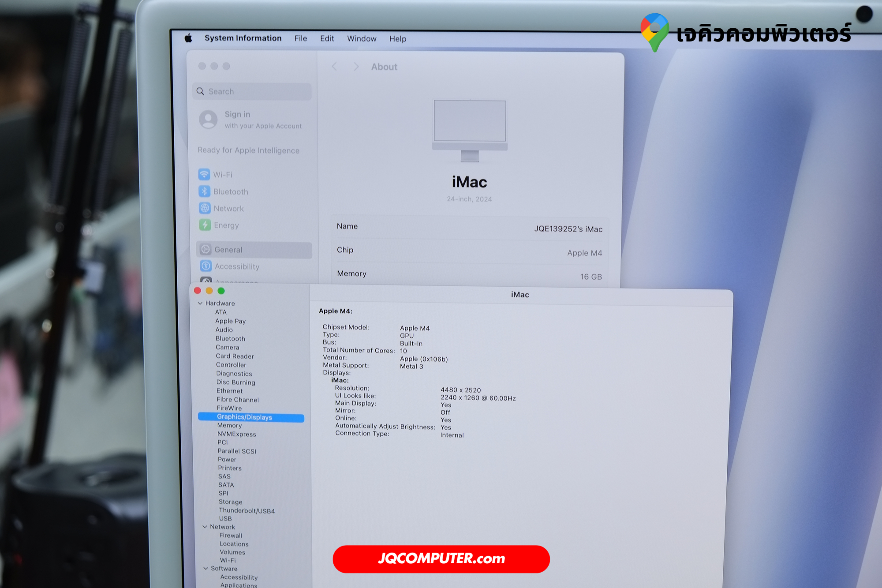Screen dimensions: 882x588
Task: Click the account avatar icon beside Sign in
Action: 208,120
